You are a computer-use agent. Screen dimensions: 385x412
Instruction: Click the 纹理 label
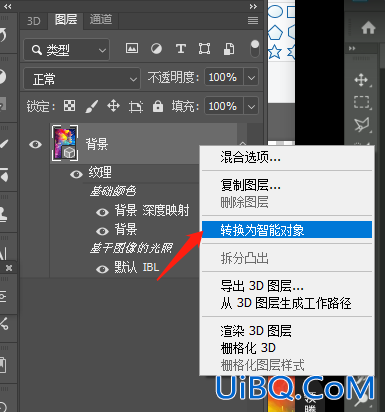click(100, 172)
